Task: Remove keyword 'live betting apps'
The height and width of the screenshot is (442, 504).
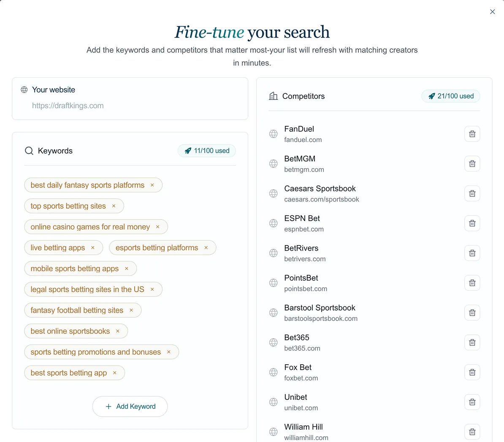Action: 93,248
